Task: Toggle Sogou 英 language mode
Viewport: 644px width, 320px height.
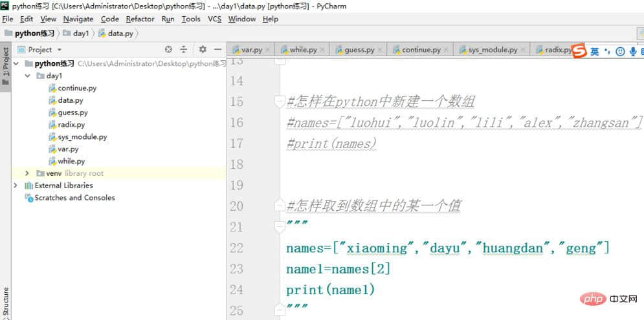Action: (x=594, y=51)
